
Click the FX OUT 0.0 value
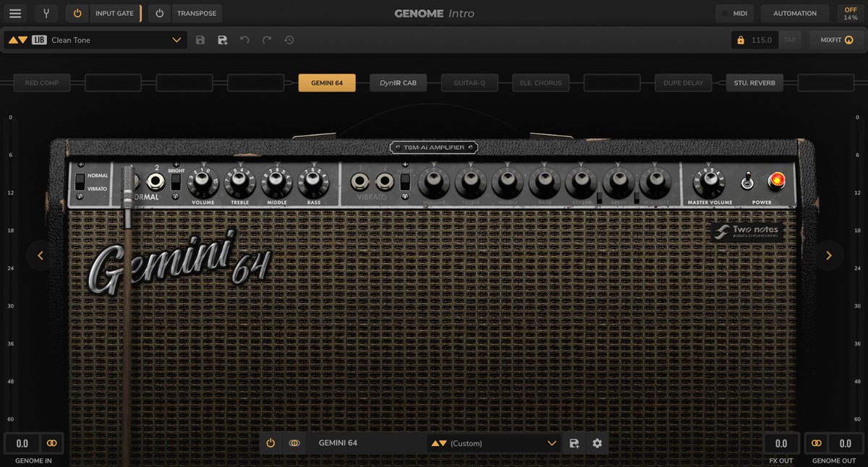click(781, 443)
